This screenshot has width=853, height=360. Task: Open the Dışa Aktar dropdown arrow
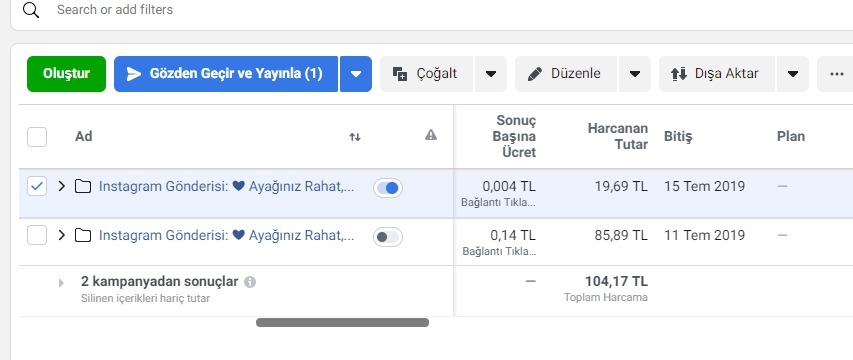point(793,74)
